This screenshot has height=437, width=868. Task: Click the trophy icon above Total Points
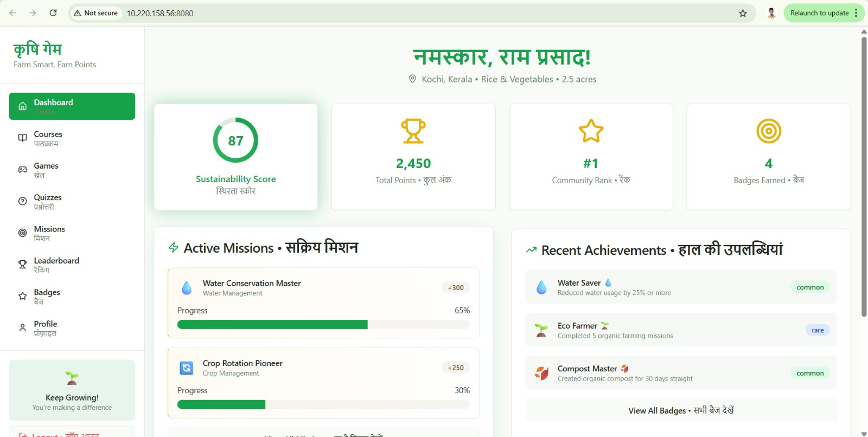pos(413,131)
